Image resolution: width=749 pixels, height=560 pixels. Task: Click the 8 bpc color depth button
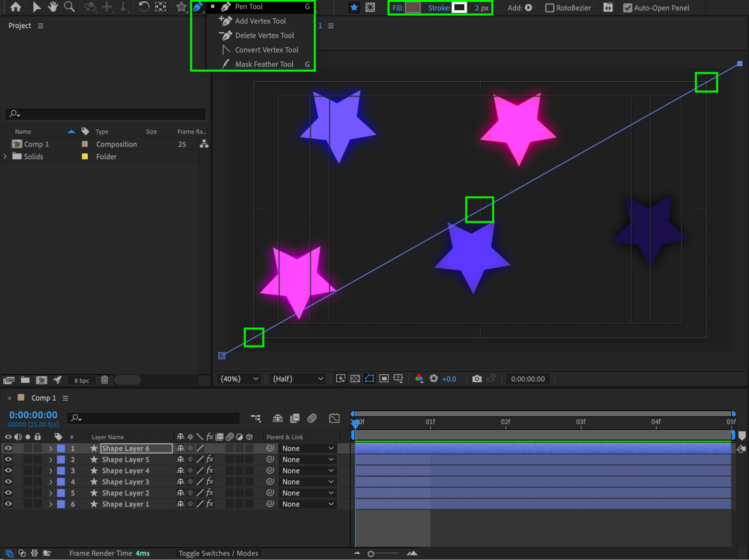(x=82, y=380)
